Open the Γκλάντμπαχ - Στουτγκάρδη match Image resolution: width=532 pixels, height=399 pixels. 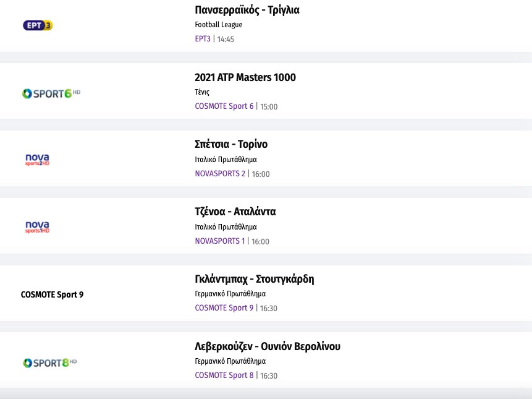pyautogui.click(x=254, y=279)
